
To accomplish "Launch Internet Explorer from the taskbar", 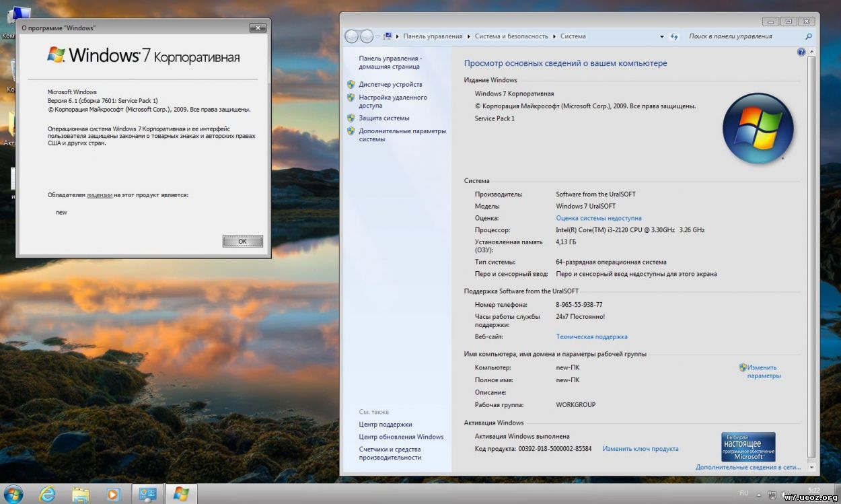I will pyautogui.click(x=47, y=494).
